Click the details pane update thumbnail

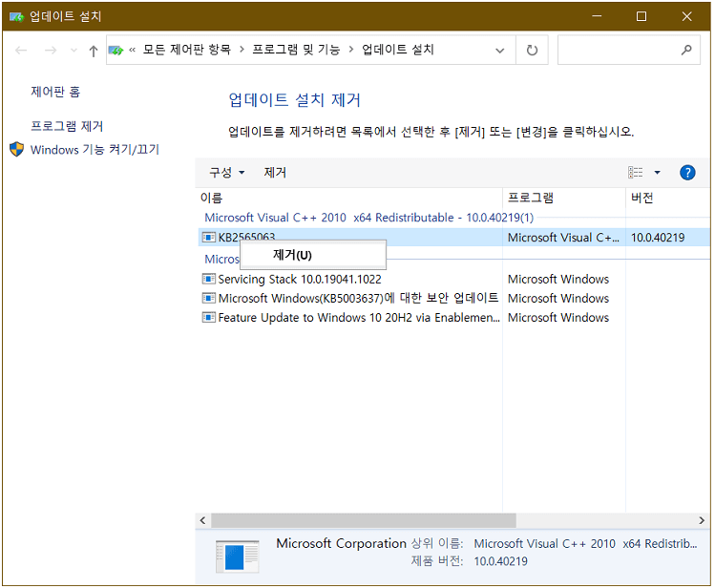(x=237, y=556)
